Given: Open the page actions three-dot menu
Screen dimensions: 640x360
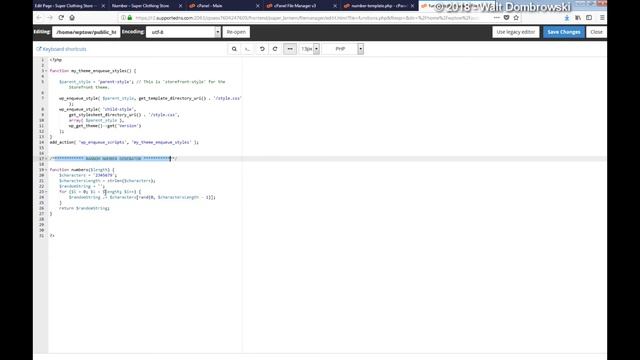Looking at the screenshot, I should click(496, 18).
